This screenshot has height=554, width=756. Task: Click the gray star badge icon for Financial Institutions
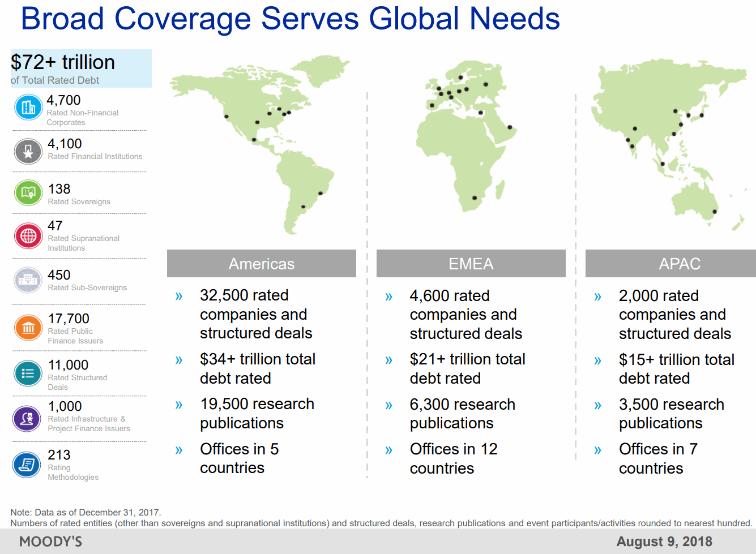[28, 151]
